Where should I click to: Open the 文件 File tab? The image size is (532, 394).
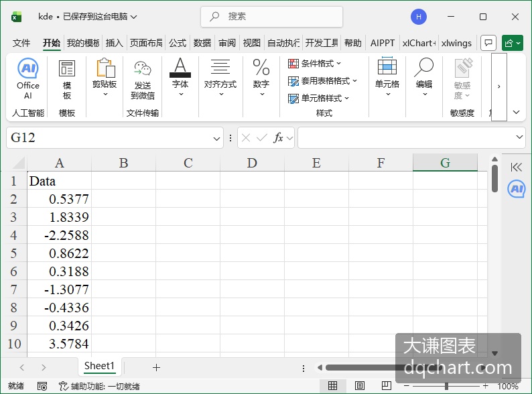[21, 43]
